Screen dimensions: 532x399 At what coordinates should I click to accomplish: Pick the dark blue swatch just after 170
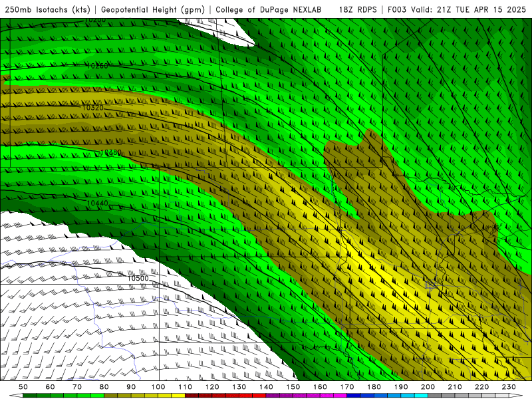coord(354,396)
